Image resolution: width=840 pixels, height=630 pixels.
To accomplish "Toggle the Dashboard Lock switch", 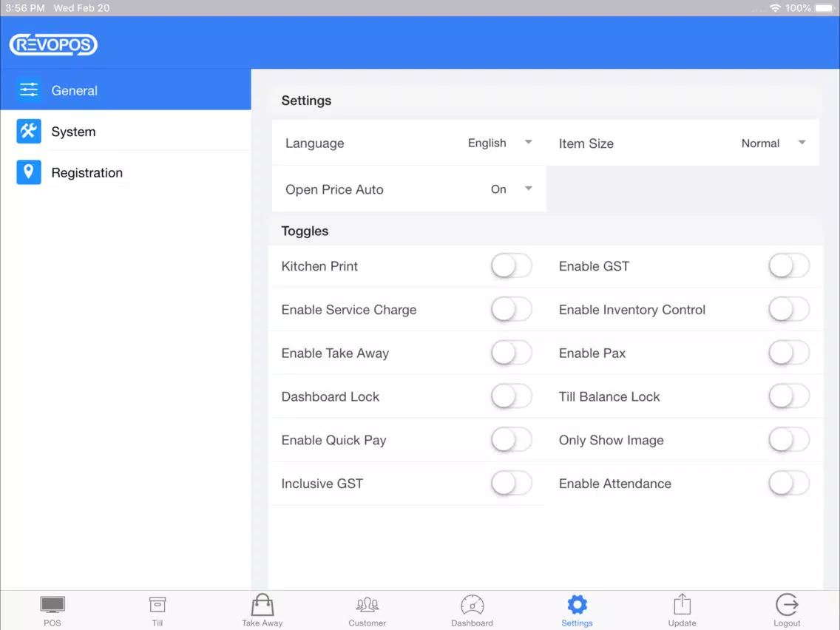I will tap(511, 396).
